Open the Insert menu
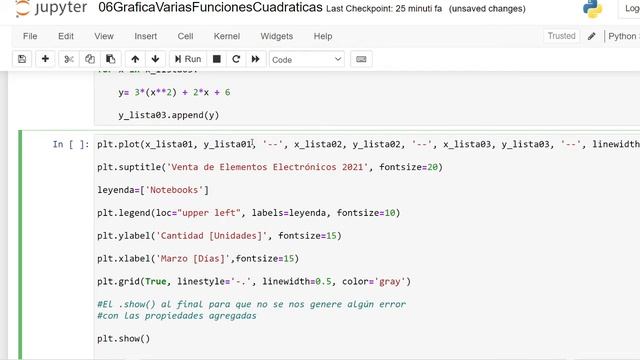640x360 pixels. 146,36
